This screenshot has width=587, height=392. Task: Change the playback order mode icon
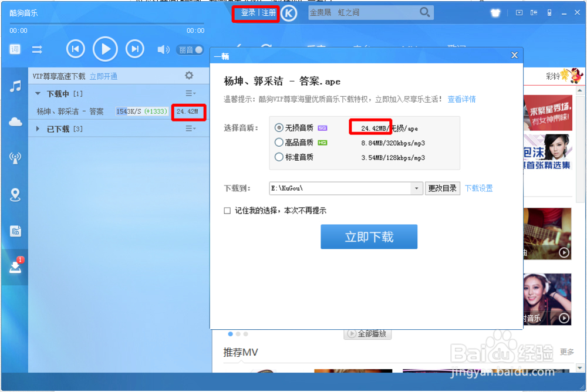point(37,49)
